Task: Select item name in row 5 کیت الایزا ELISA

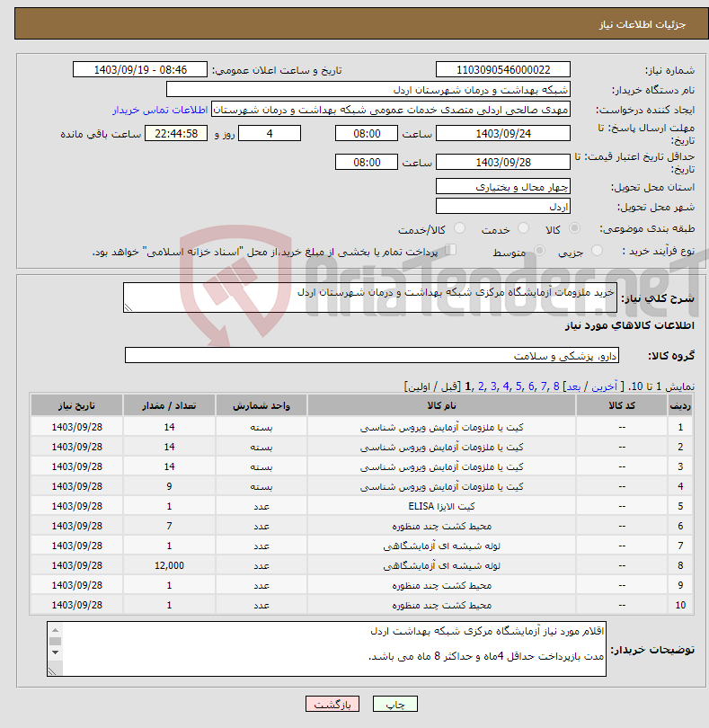Action: coord(441,506)
